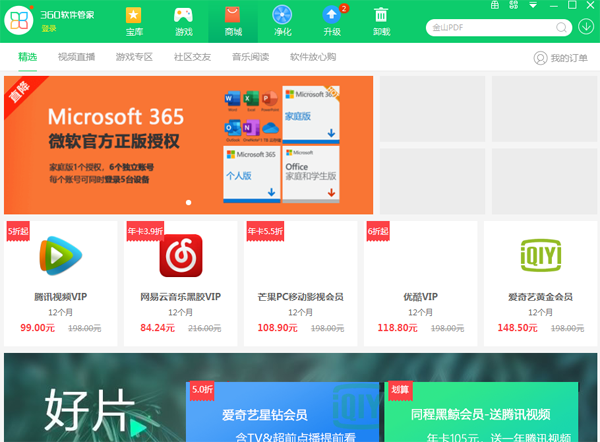The width and height of the screenshot is (600, 442).
Task: Click the 年卡3.9折 discount tag
Action: (x=145, y=231)
